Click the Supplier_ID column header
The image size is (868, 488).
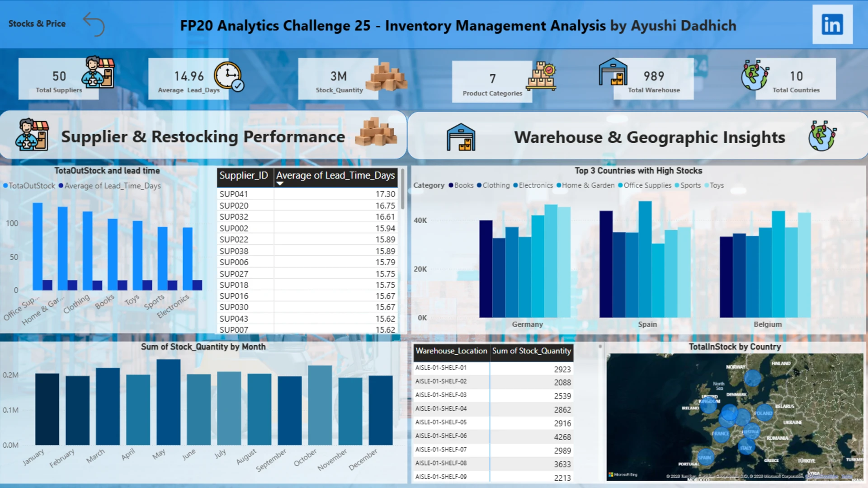[x=244, y=176]
